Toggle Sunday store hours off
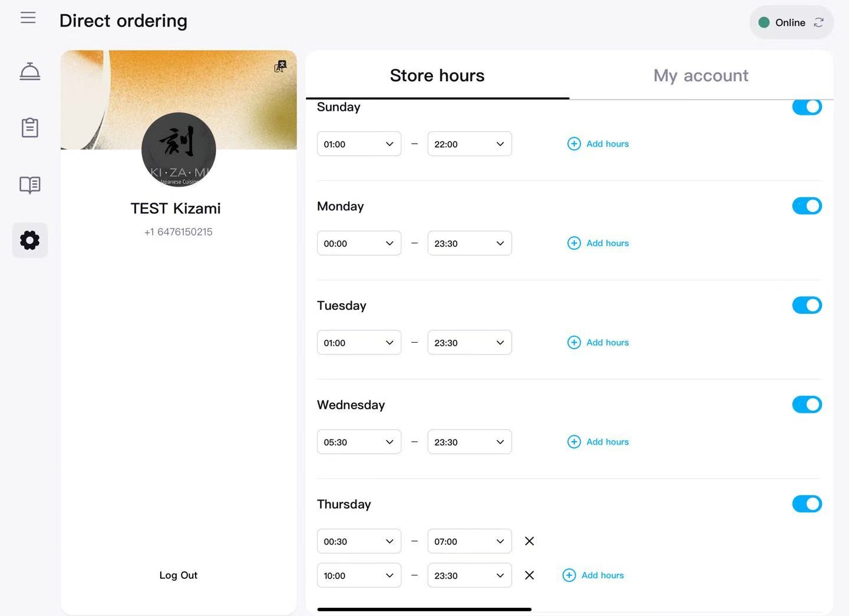Viewport: 849px width, 616px height. (807, 107)
